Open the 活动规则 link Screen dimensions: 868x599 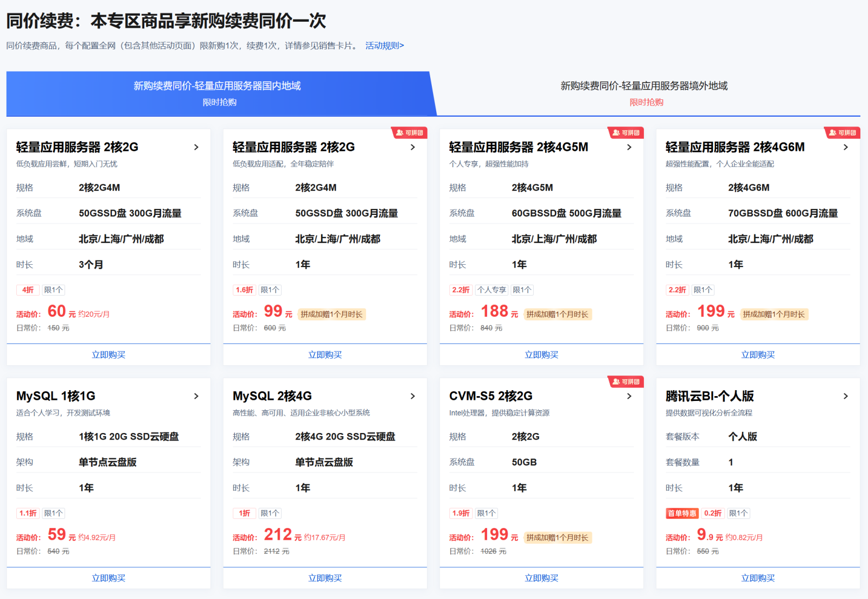[384, 46]
